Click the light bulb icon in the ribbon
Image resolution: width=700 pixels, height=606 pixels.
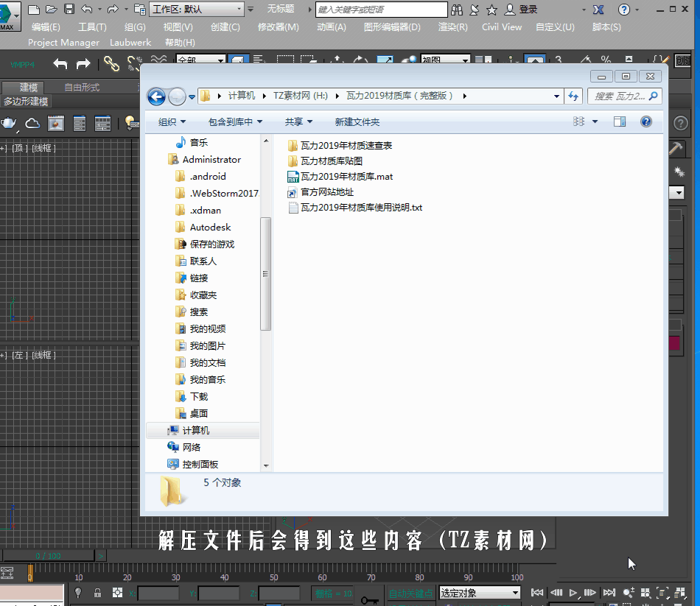(131, 123)
